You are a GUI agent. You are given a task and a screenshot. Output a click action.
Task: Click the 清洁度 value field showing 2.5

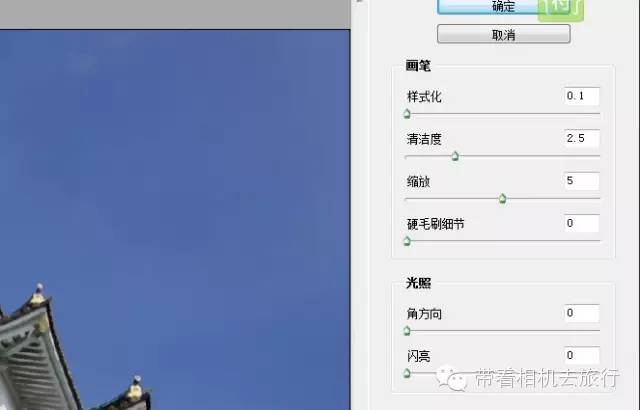582,138
